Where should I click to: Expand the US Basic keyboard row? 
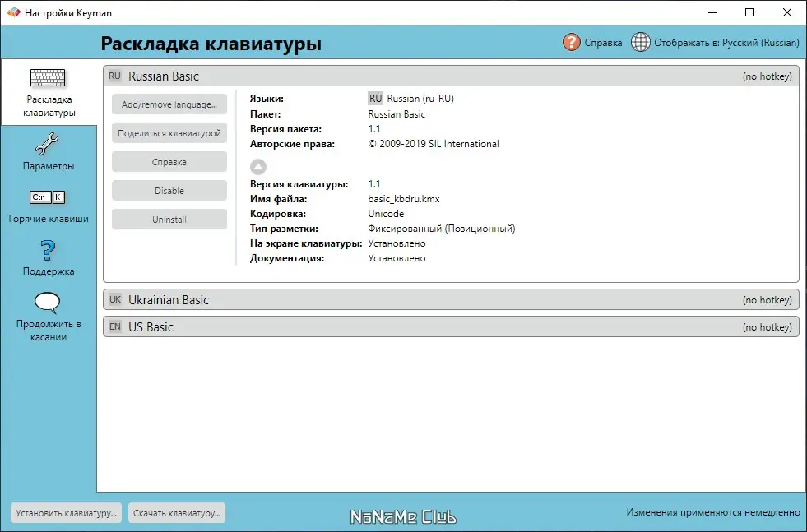click(x=451, y=326)
